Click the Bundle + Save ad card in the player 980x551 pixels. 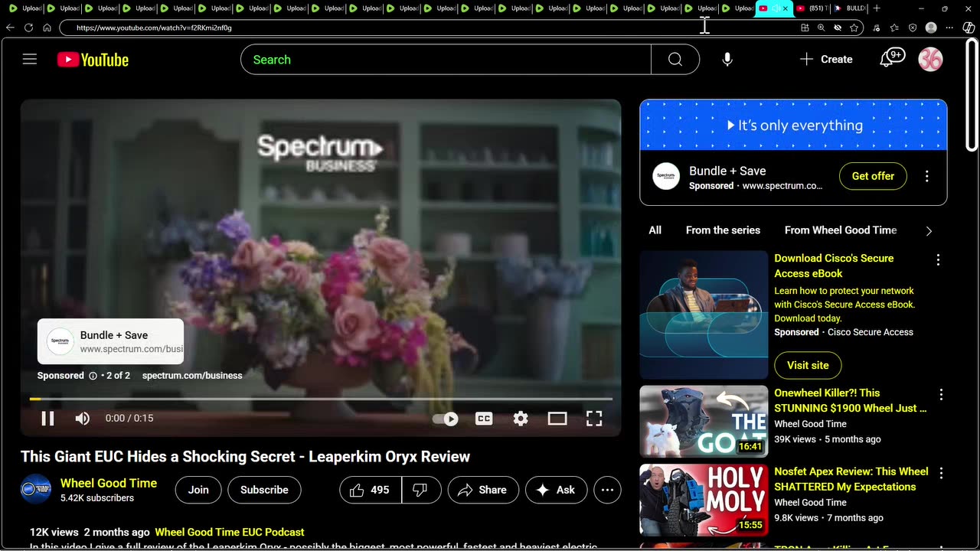click(110, 341)
